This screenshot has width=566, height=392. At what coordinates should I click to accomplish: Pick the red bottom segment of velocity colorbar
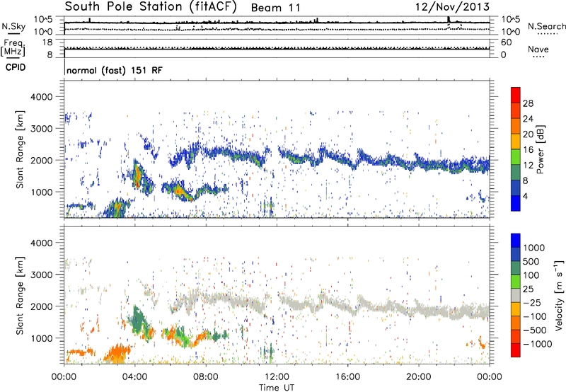[516, 350]
